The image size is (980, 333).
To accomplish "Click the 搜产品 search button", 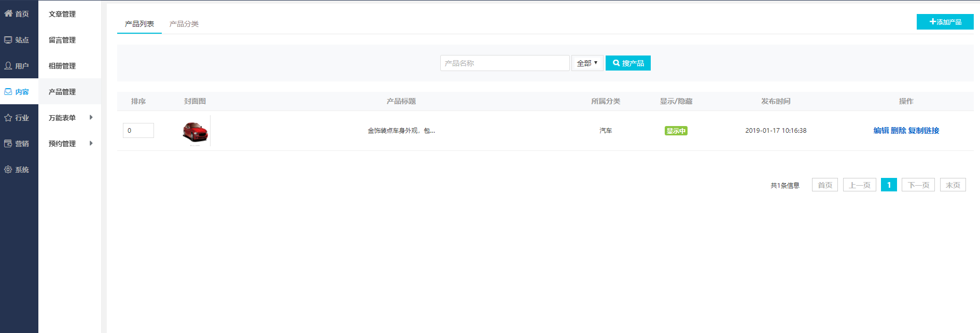I will [628, 63].
